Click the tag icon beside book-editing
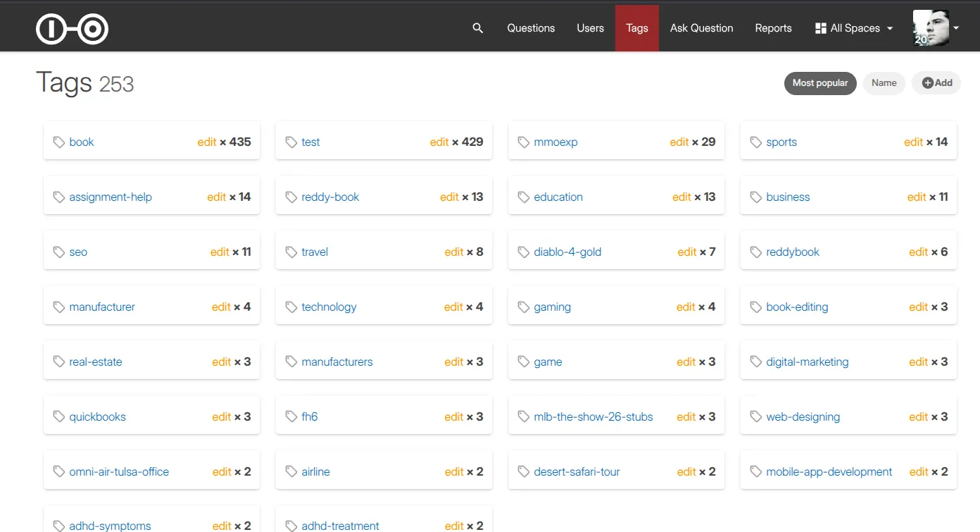Image resolution: width=980 pixels, height=532 pixels. click(756, 307)
